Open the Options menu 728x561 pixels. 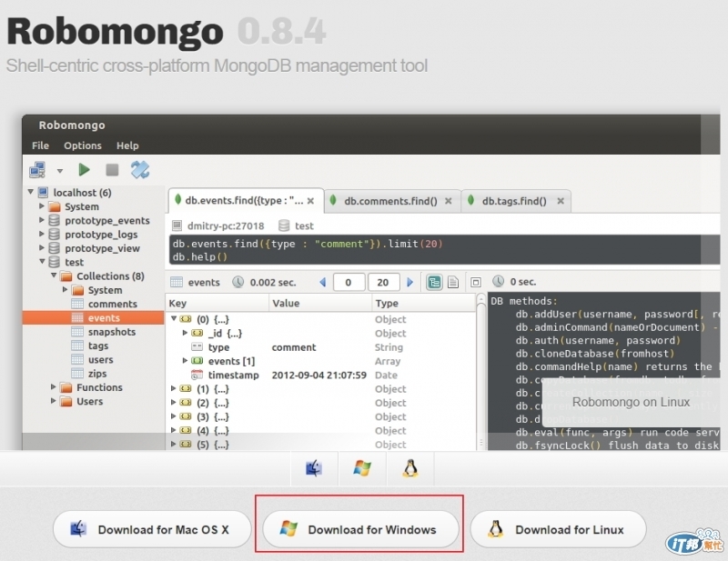(83, 145)
